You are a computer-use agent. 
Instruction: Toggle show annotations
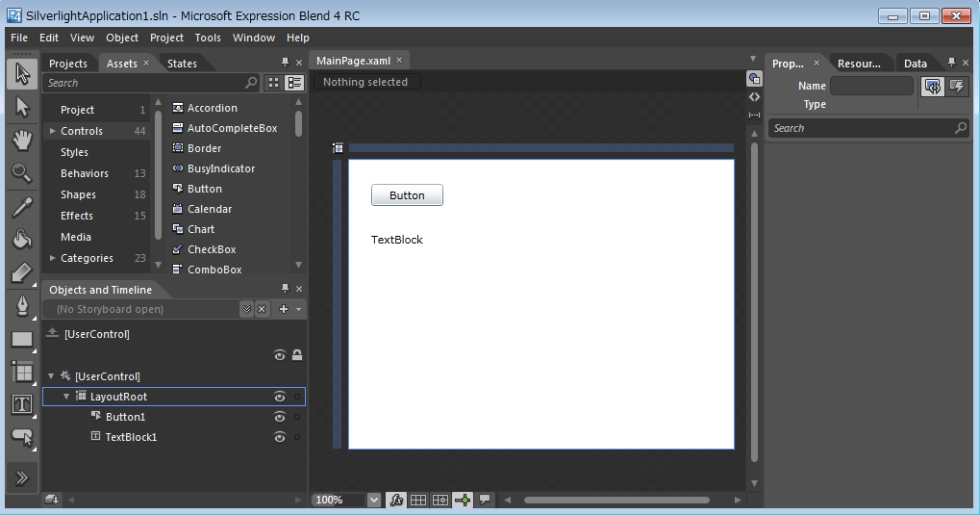tap(485, 500)
